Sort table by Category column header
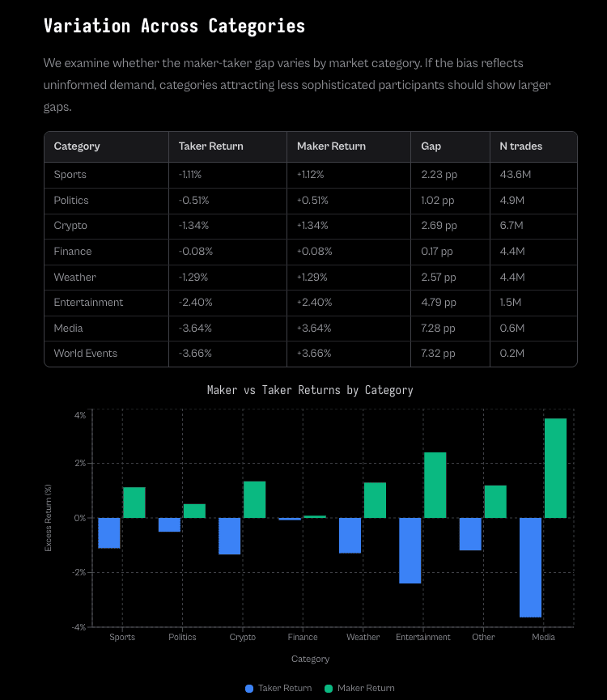Image resolution: width=607 pixels, height=700 pixels. tap(77, 146)
